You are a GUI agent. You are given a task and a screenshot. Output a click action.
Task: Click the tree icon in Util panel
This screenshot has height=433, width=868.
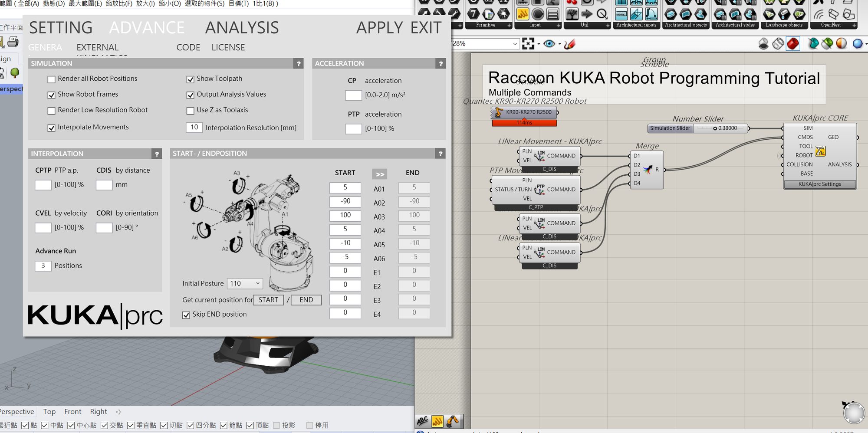(572, 14)
